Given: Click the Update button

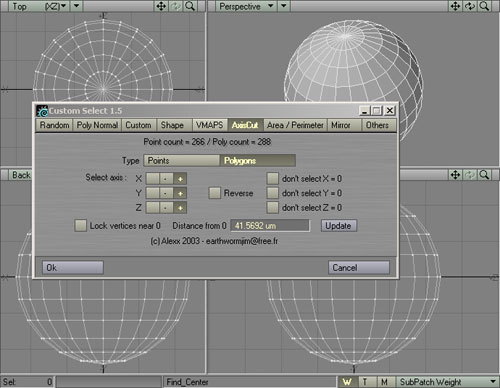Looking at the screenshot, I should coord(339,226).
